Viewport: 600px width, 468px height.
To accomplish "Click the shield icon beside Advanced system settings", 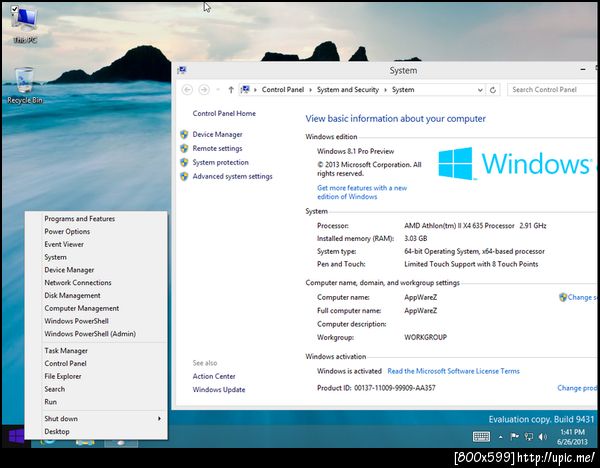I will point(184,176).
